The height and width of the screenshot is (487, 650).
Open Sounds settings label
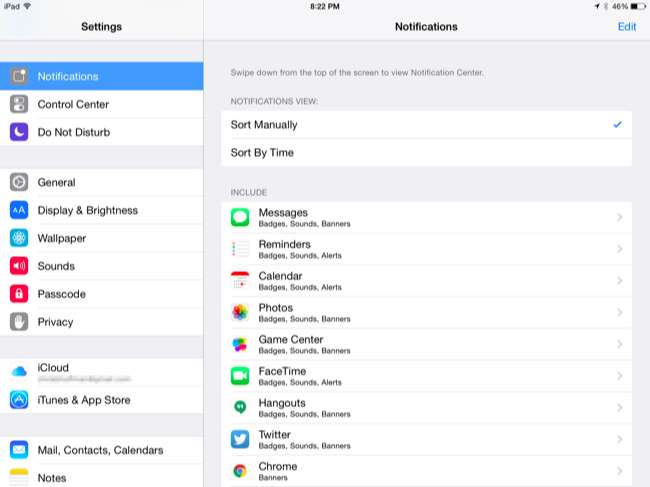pyautogui.click(x=56, y=266)
